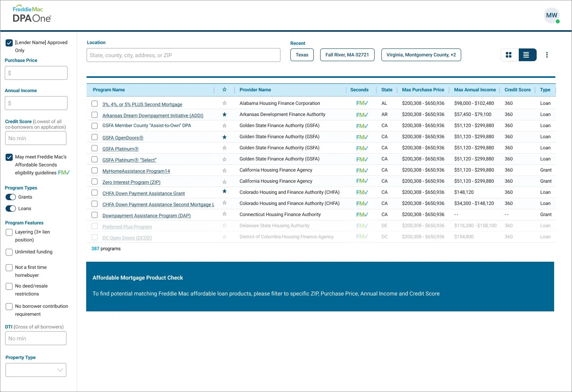The width and height of the screenshot is (572, 392).
Task: Star the Preferred Plus Program row
Action: tap(224, 226)
